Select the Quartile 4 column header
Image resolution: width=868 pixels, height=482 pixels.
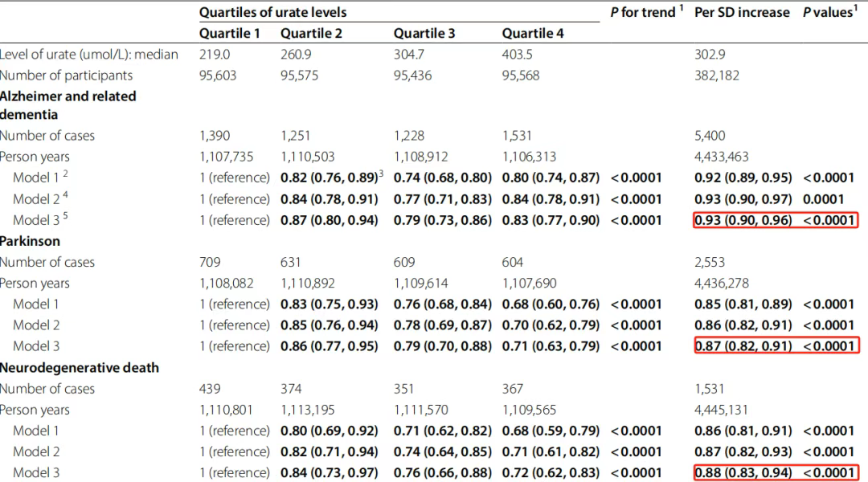point(533,33)
